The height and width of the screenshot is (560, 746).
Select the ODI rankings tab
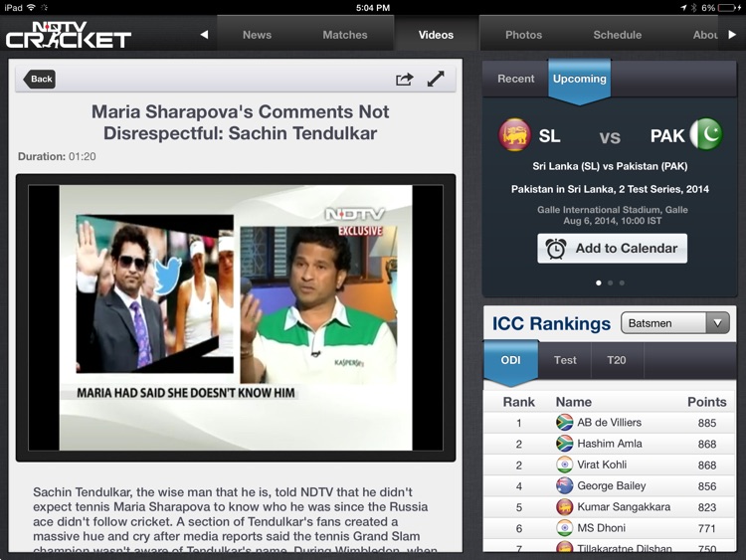[510, 360]
